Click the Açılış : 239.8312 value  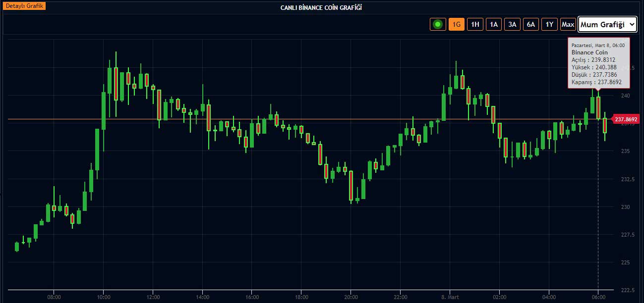click(593, 59)
